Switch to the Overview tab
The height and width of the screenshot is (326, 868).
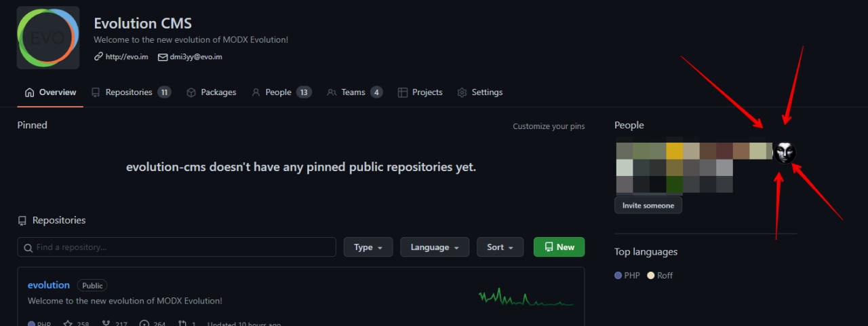(50, 92)
